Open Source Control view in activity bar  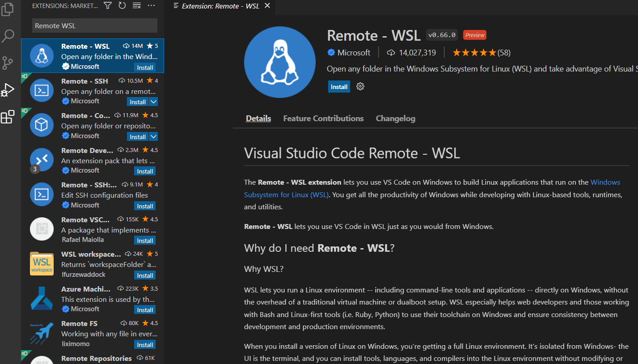[x=8, y=63]
